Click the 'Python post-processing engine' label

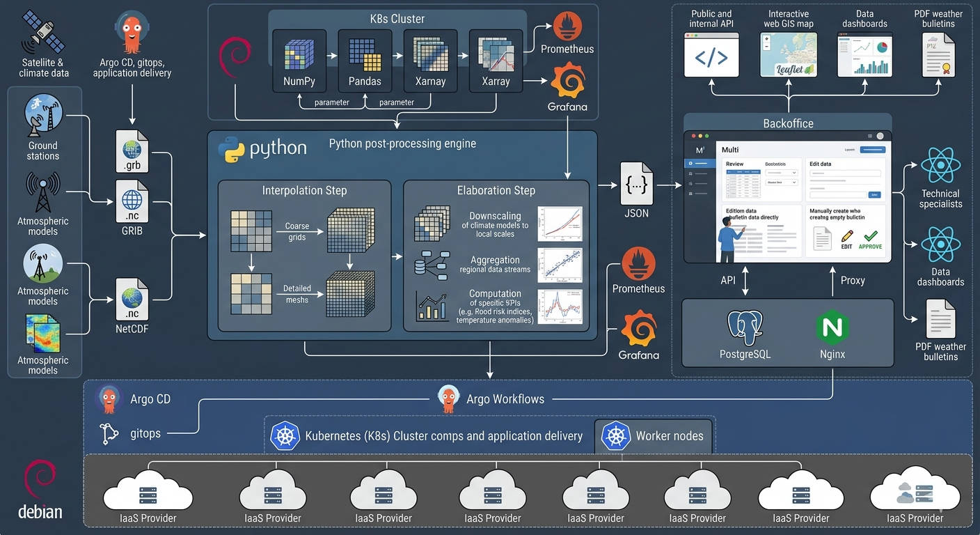coord(402,144)
